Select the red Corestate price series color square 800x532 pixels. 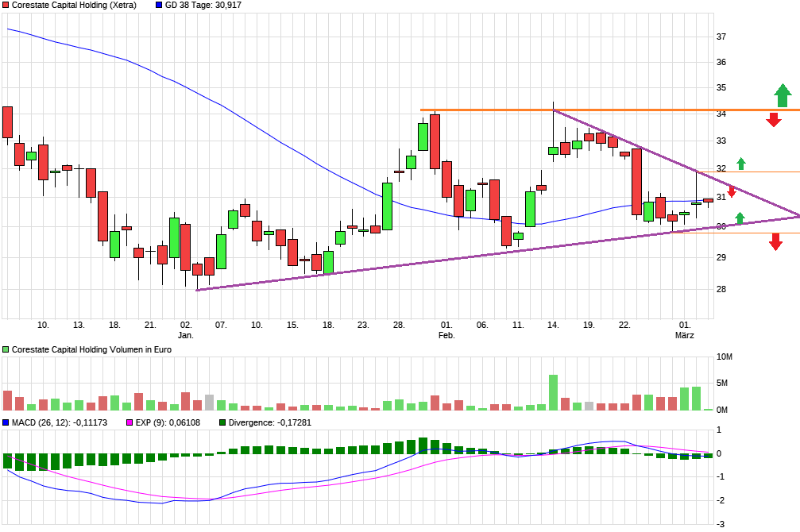point(6,6)
